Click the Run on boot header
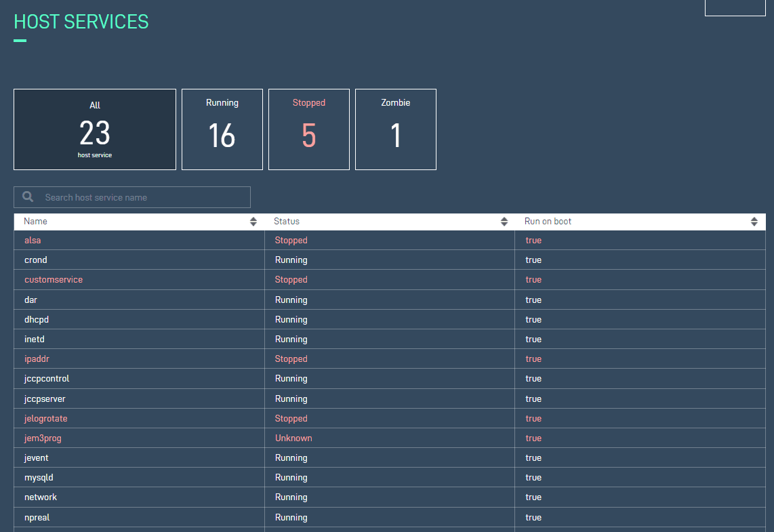The width and height of the screenshot is (774, 532). pyautogui.click(x=548, y=222)
